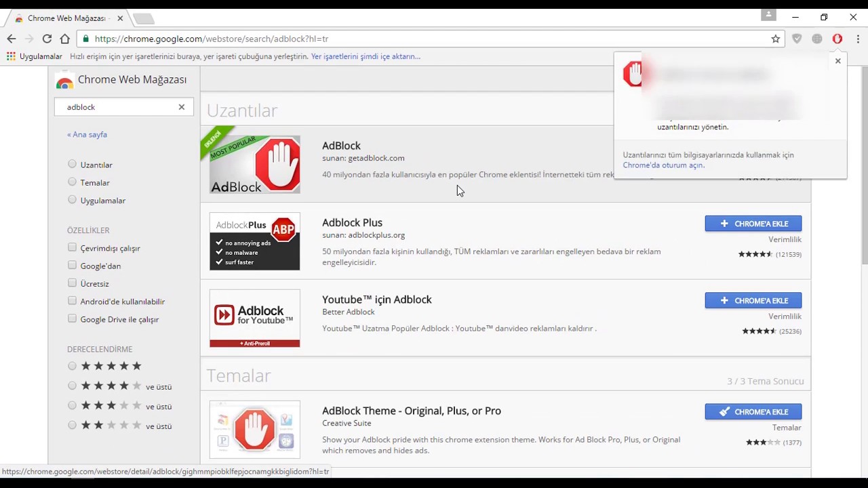Click the Adblock Plus star rating

coord(755,254)
